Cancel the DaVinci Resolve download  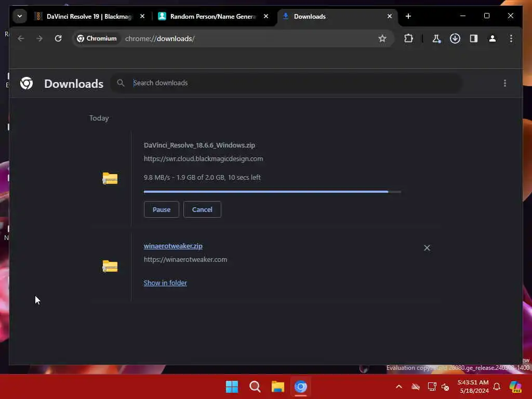coord(202,209)
